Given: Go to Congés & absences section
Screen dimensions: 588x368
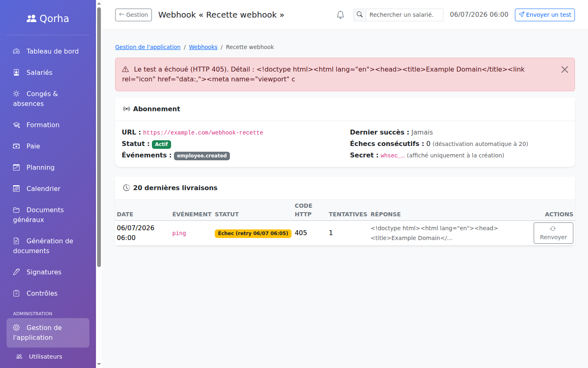Looking at the screenshot, I should pyautogui.click(x=48, y=99).
